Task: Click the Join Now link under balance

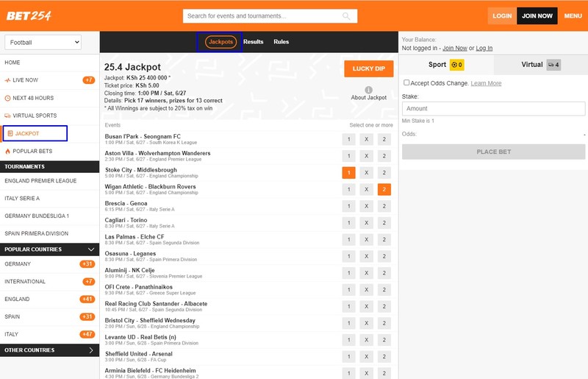Action: (455, 48)
